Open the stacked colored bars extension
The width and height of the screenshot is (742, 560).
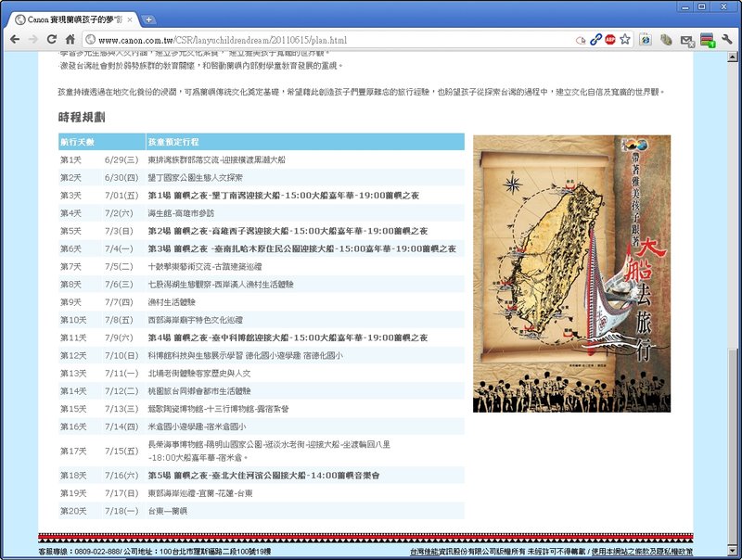click(708, 40)
